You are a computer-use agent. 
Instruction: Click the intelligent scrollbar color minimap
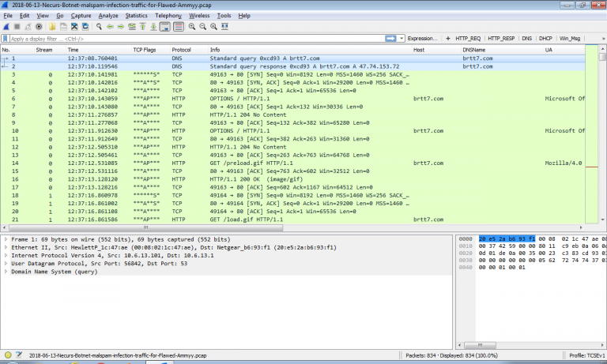(591, 134)
